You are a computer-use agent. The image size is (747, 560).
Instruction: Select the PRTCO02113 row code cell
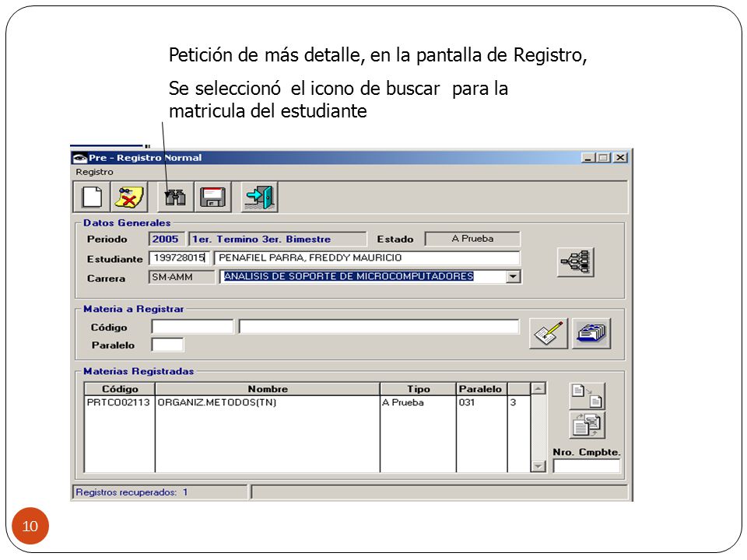pyautogui.click(x=119, y=402)
